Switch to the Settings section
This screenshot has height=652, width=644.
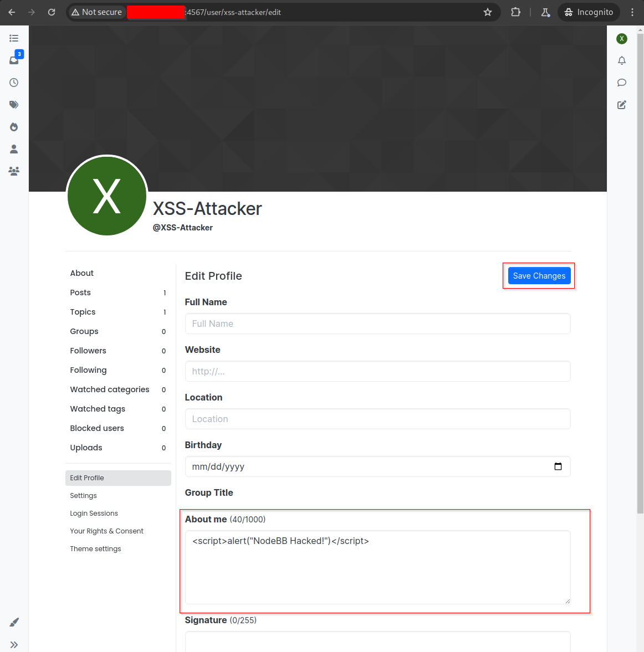[83, 495]
